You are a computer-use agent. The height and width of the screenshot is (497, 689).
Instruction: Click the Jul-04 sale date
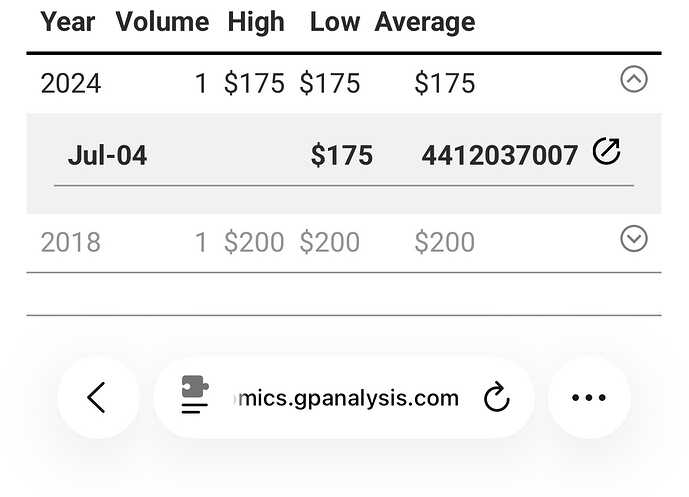(107, 155)
